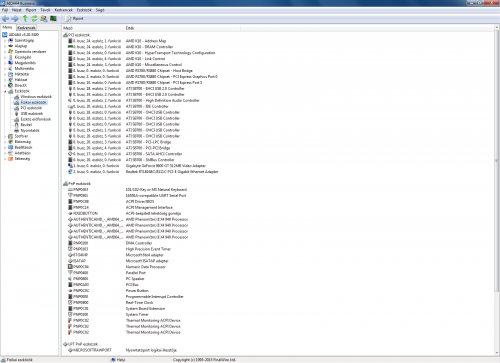Go up one level with green arrow
500x363 pixels.
click(x=25, y=19)
